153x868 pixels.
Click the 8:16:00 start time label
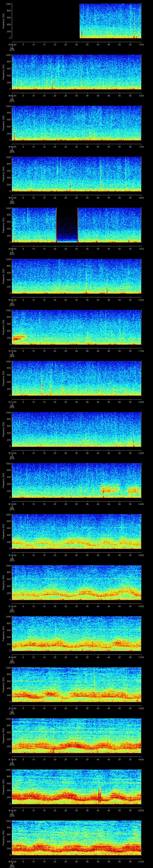coord(12,657)
